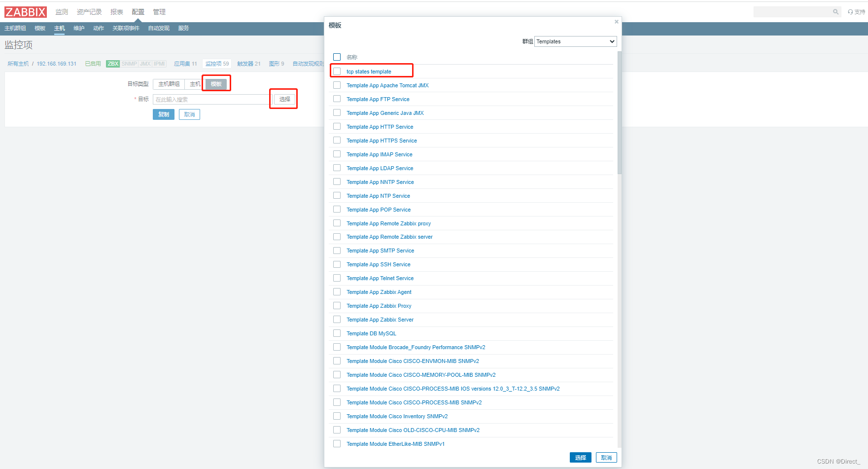Check Template App HTTPS Service checkbox
Screen dimensions: 868x469
click(x=337, y=141)
